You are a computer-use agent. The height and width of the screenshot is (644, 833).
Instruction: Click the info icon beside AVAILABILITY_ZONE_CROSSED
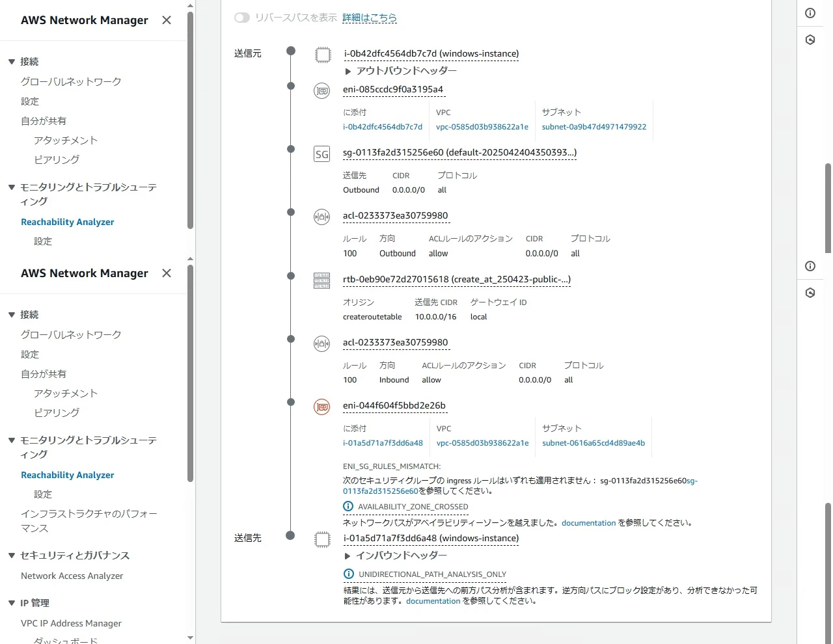[x=348, y=507]
